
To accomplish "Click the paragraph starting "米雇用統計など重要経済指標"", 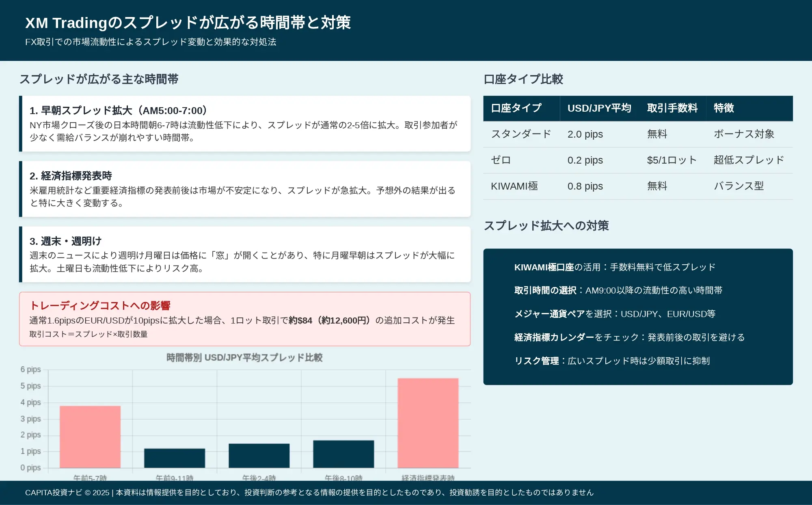I will pyautogui.click(x=243, y=197).
